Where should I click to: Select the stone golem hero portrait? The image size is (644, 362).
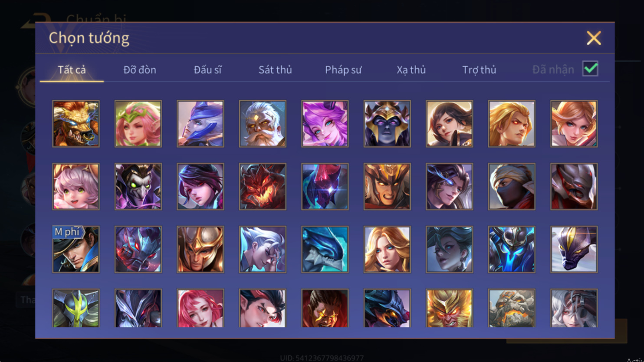512,308
